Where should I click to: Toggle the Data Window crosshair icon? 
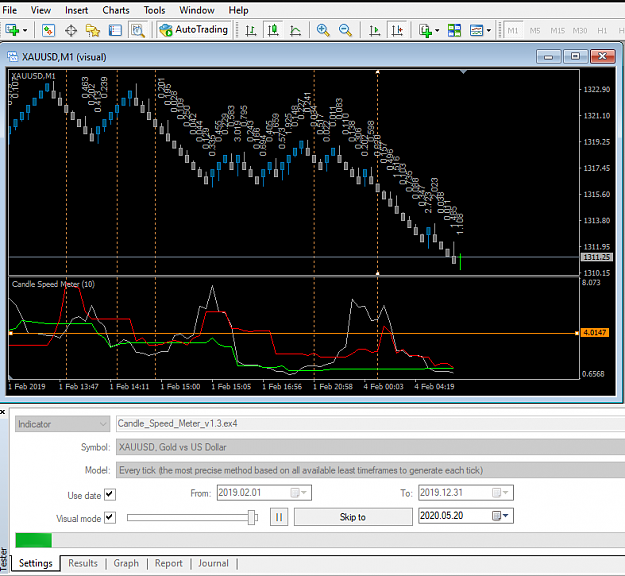point(71,30)
